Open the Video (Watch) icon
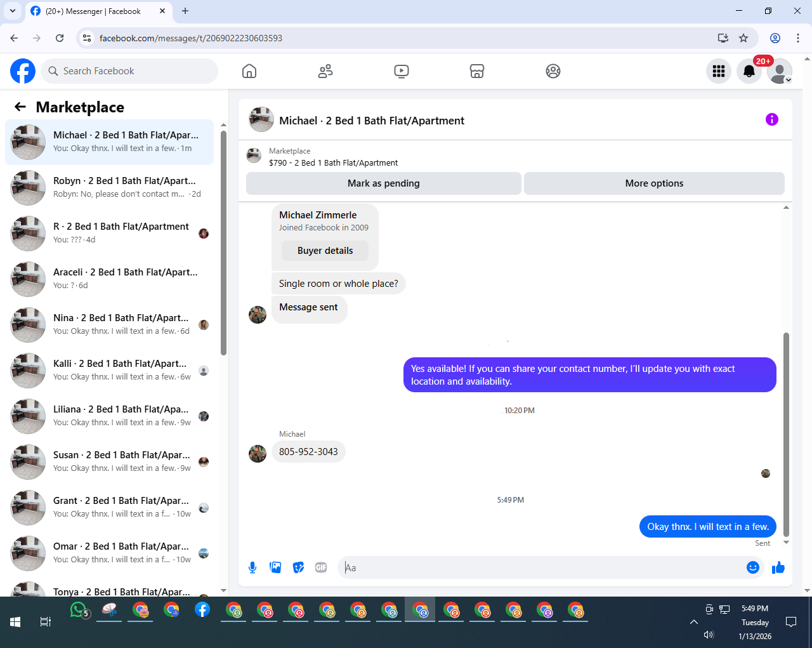The width and height of the screenshot is (812, 648). [402, 71]
